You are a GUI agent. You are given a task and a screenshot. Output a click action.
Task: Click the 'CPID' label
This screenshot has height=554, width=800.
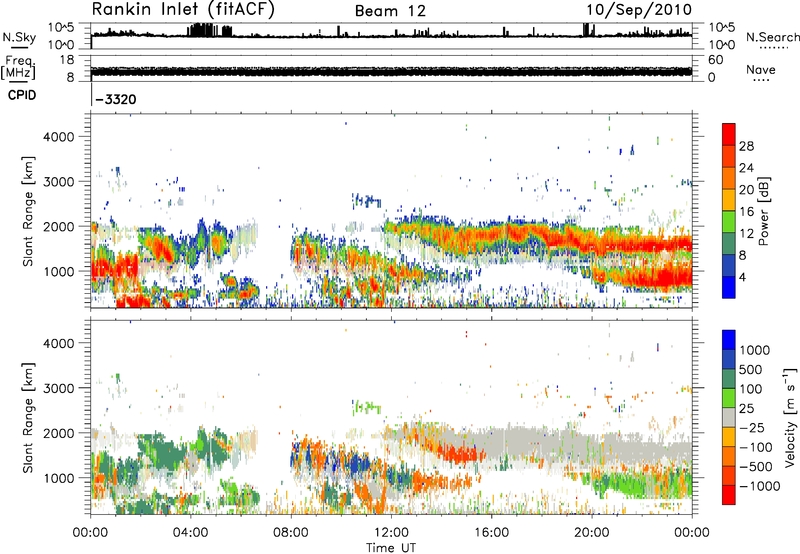[22, 95]
